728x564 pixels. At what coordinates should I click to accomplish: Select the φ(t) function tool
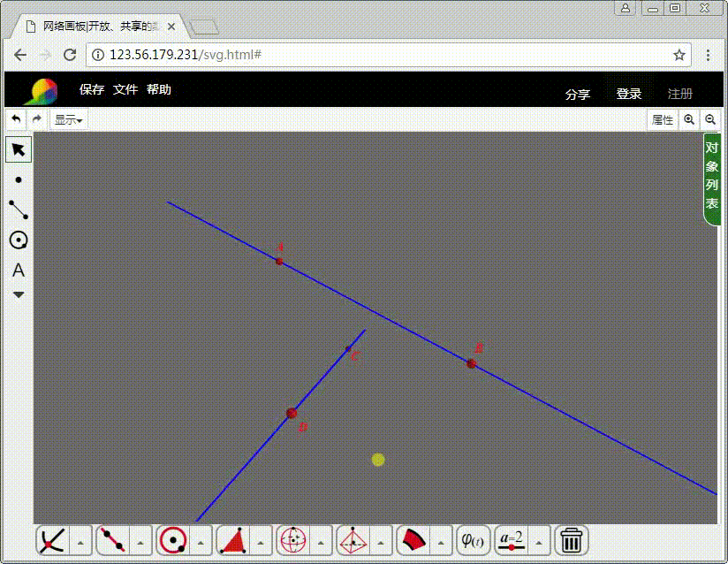(473, 540)
